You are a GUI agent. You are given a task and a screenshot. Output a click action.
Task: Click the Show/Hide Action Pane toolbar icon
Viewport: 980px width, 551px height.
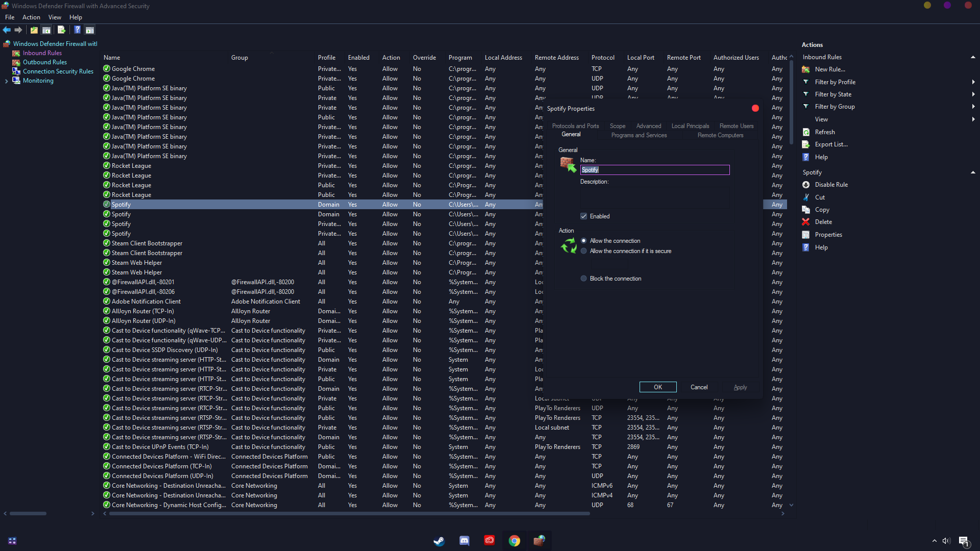point(90,30)
